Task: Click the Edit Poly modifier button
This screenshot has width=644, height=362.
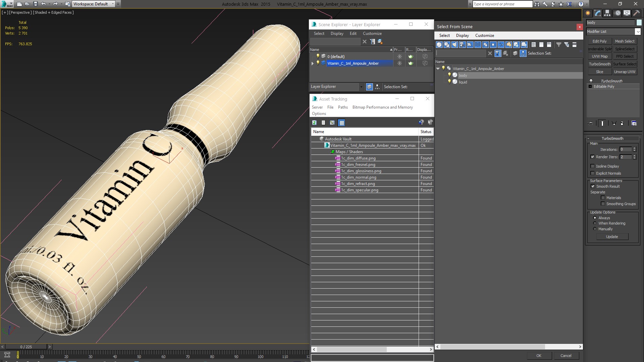Action: (x=599, y=41)
